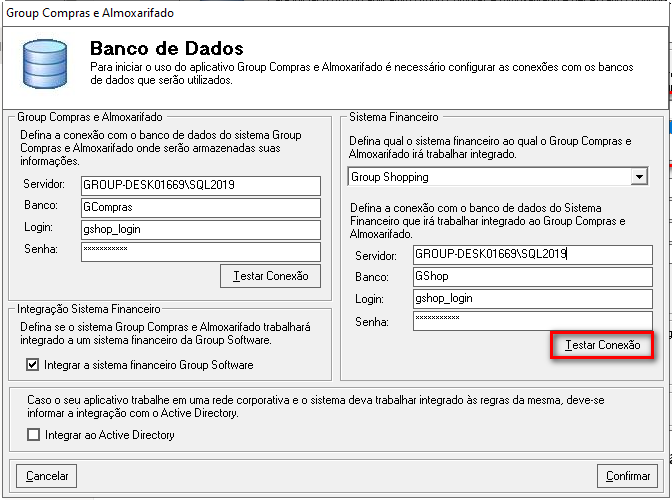Focus the Banco field containing GCompras
Viewport: 672px width, 500px height.
point(201,207)
